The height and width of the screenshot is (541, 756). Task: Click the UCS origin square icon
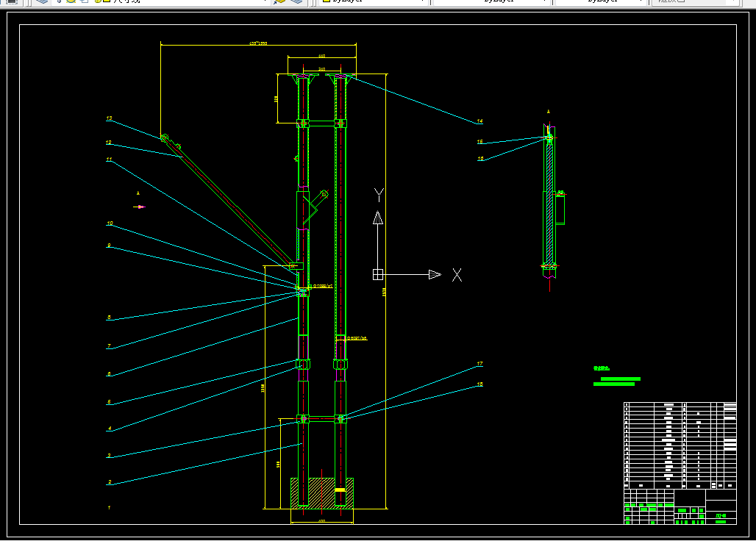tap(378, 275)
